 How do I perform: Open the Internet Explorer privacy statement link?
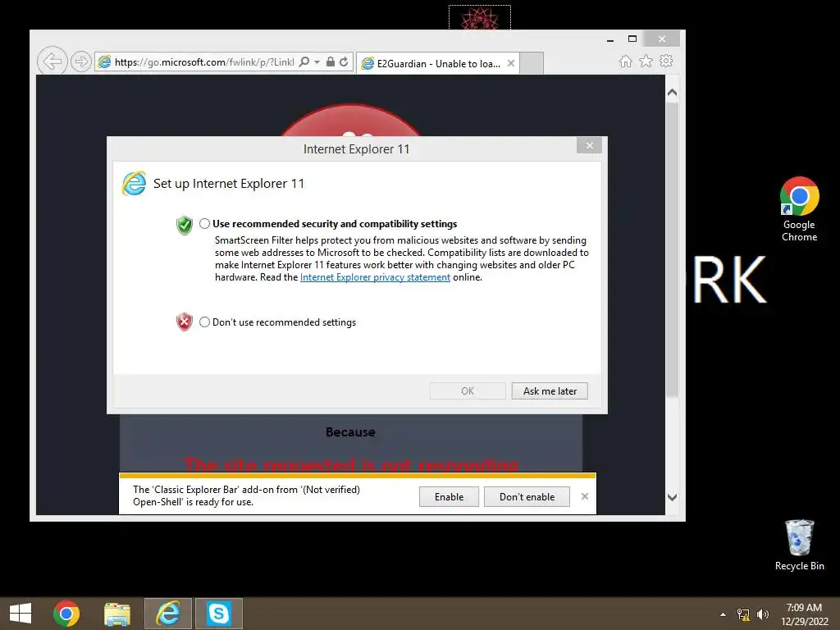coord(375,277)
